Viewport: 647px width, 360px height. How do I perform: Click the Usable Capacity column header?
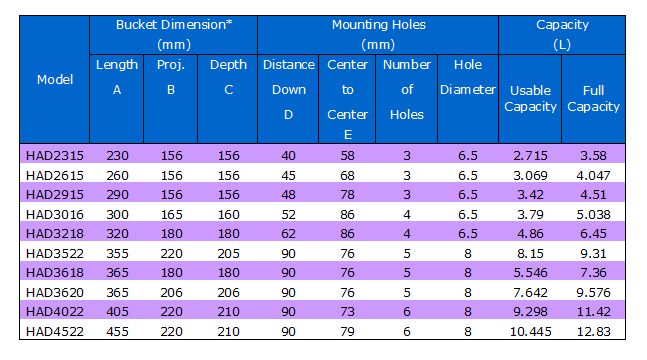tap(530, 99)
